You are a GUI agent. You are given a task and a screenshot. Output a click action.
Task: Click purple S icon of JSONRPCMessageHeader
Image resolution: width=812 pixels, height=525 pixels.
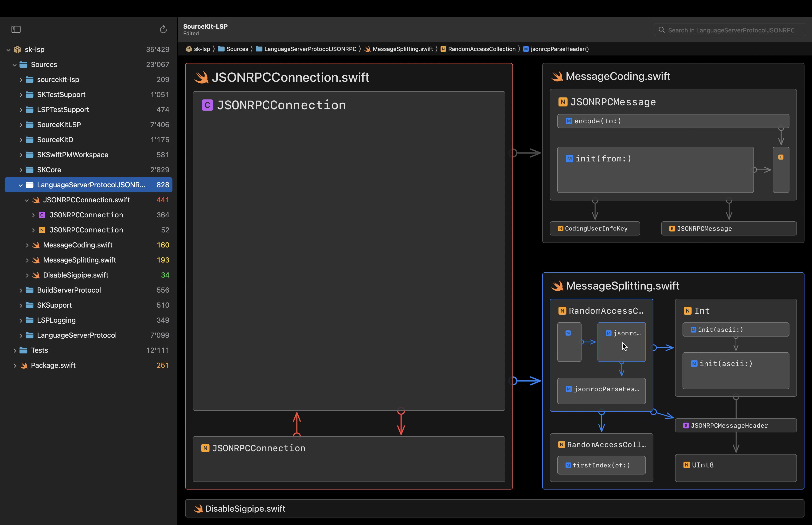(x=686, y=425)
